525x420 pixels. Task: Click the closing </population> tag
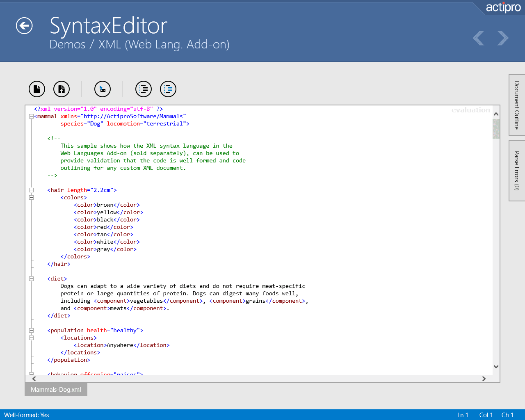point(68,360)
